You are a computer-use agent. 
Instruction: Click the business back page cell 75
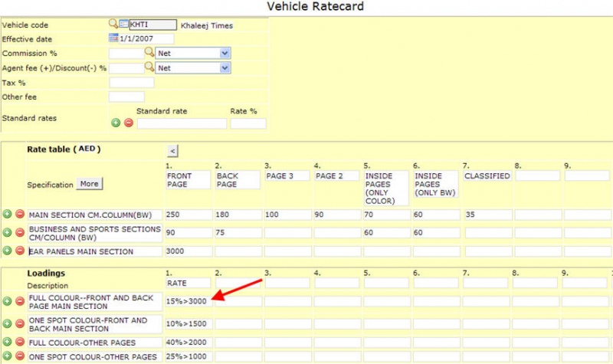[238, 233]
